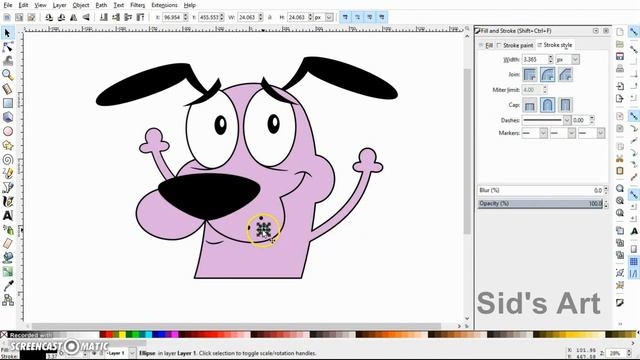Image resolution: width=640 pixels, height=360 pixels.
Task: Select the Color Dropper tool
Action: [7, 286]
